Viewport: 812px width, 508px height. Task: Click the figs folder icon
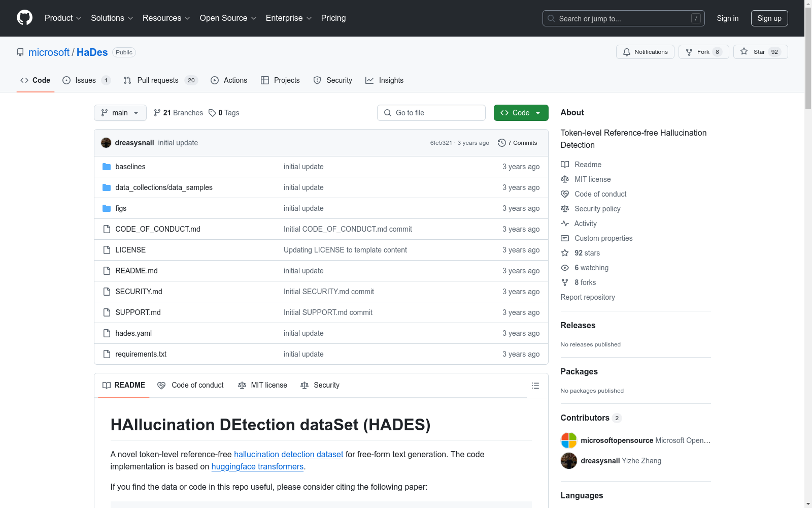click(107, 208)
